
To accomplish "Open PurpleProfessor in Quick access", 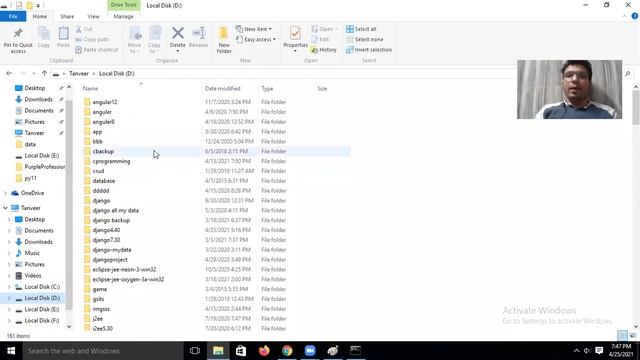I will [x=40, y=167].
